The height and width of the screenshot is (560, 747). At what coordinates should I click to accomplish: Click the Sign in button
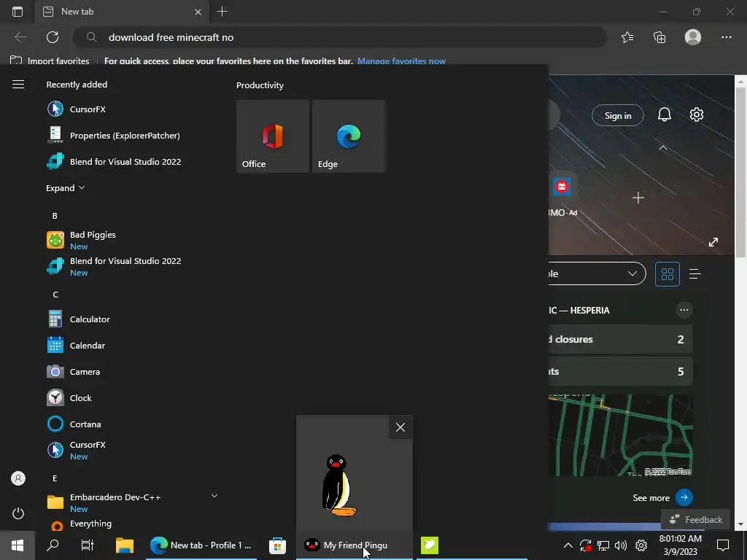[617, 116]
